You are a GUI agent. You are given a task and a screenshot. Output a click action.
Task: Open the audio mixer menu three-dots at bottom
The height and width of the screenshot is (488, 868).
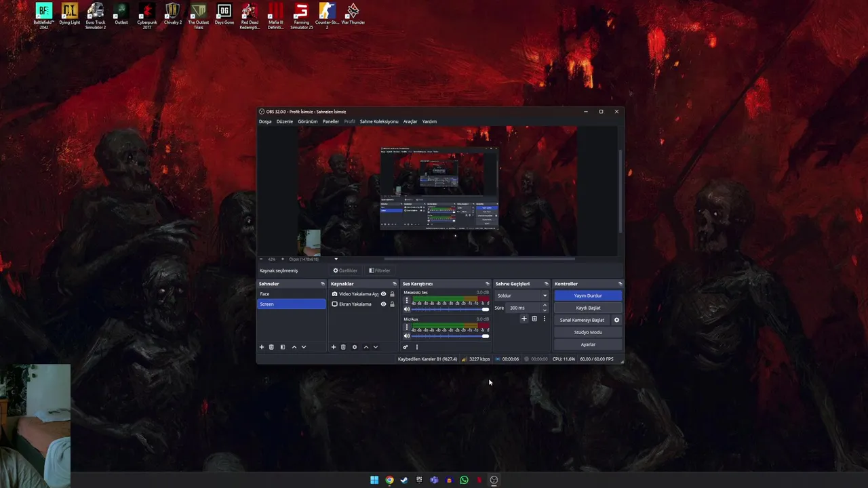pyautogui.click(x=417, y=347)
